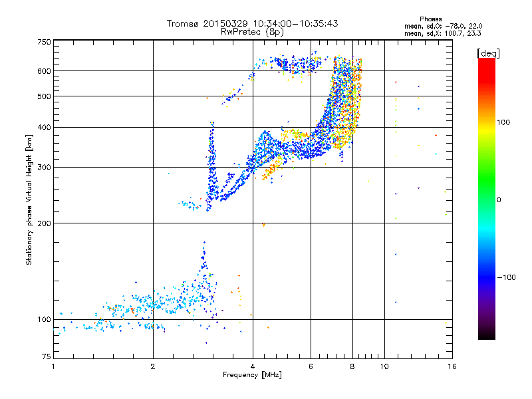Click the 16 MHz x-axis tick label
This screenshot has height=399, width=532.
tap(450, 366)
